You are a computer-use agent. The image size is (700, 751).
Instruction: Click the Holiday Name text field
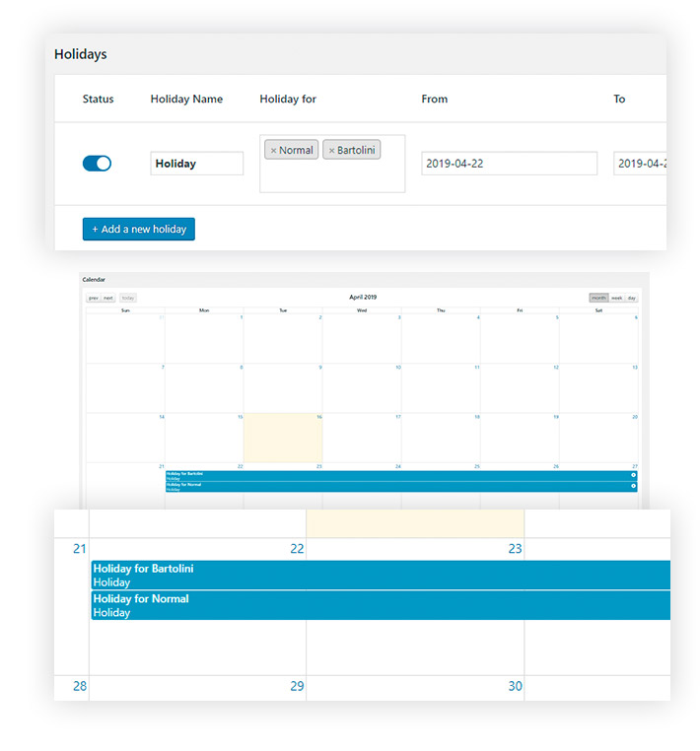pos(197,164)
